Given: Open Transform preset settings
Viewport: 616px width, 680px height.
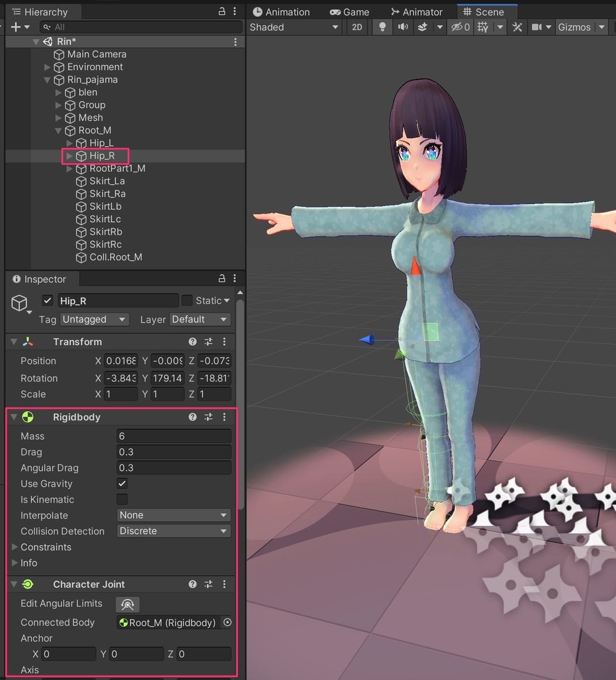Looking at the screenshot, I should coord(209,342).
